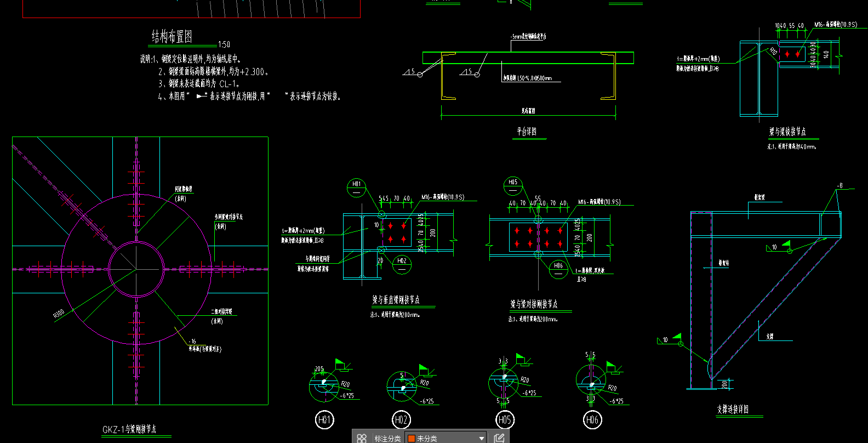This screenshot has width=868, height=443.
Task: Click the large H01 detail bubble
Action: pyautogui.click(x=324, y=420)
